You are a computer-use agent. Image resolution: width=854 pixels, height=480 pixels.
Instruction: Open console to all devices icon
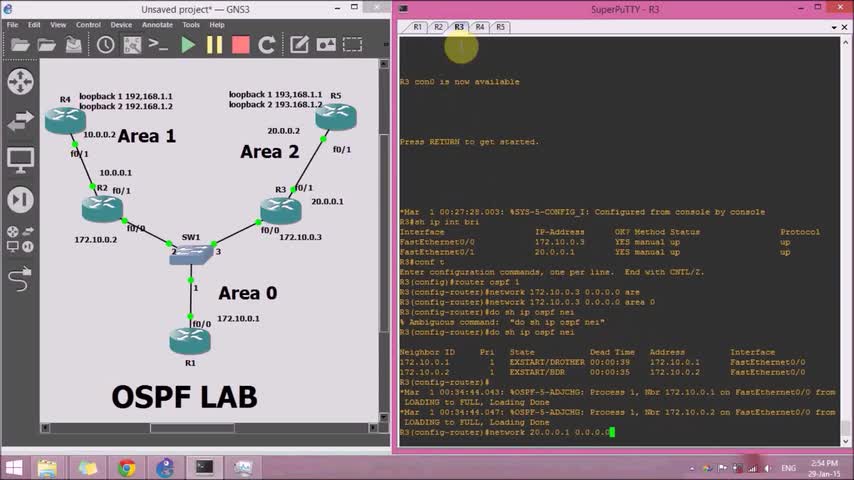coord(158,45)
